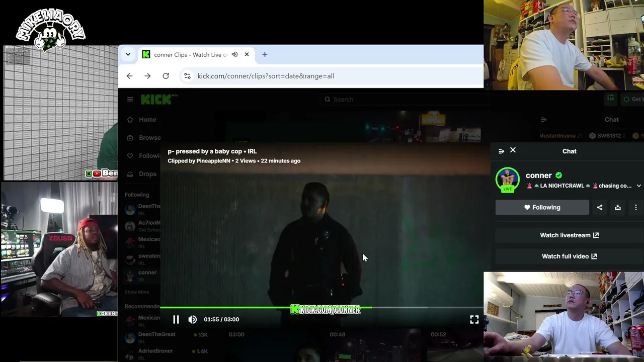
Task: Reload the Kick page
Action: click(166, 76)
